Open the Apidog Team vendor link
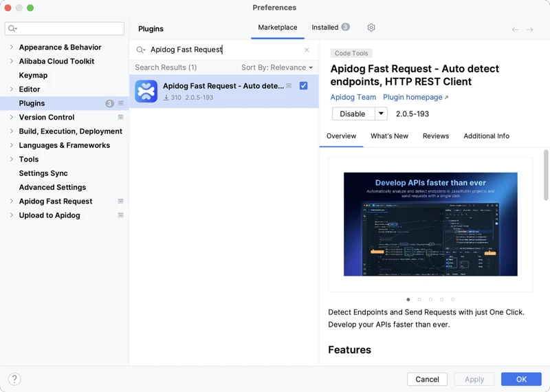 tap(353, 97)
